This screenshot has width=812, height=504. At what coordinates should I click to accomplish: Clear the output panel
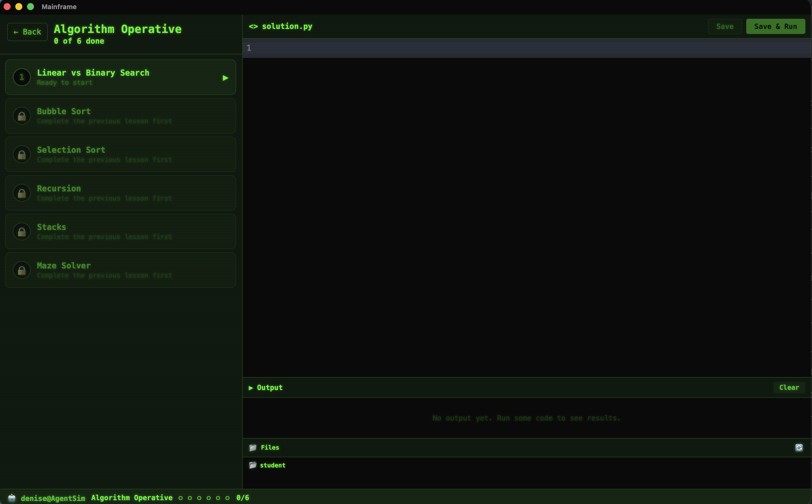coord(789,387)
